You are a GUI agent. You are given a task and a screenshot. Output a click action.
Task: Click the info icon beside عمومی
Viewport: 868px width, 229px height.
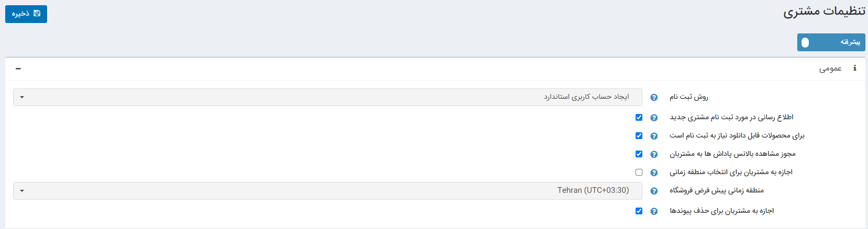click(854, 68)
